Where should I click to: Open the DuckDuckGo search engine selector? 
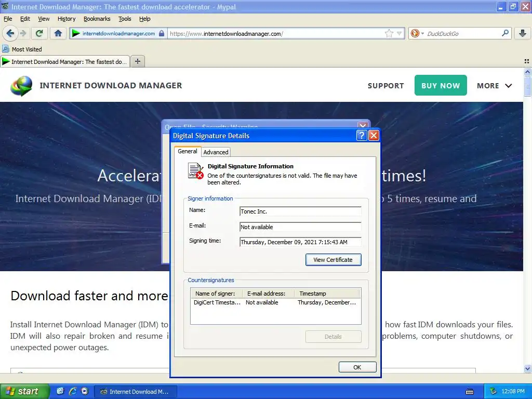coord(417,33)
